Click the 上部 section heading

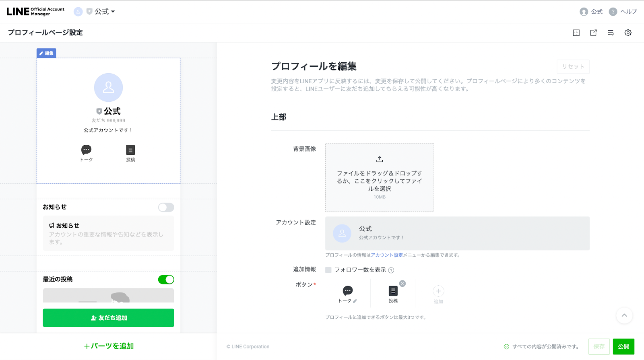[x=279, y=117]
